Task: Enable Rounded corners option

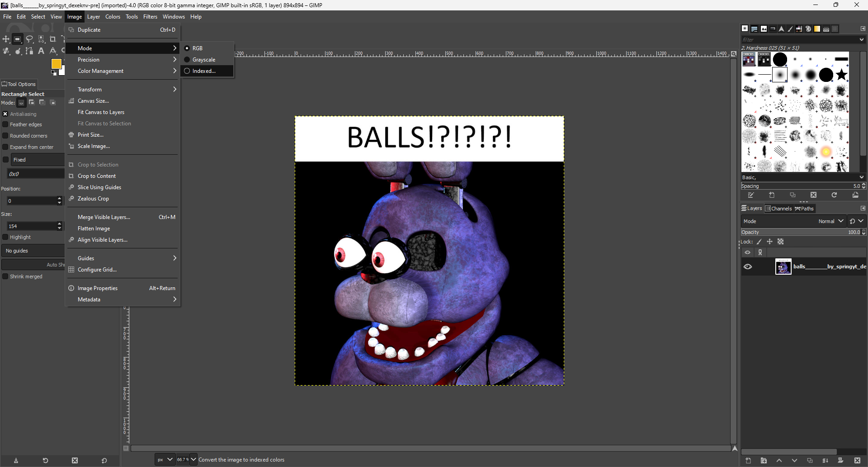Action: [x=5, y=135]
